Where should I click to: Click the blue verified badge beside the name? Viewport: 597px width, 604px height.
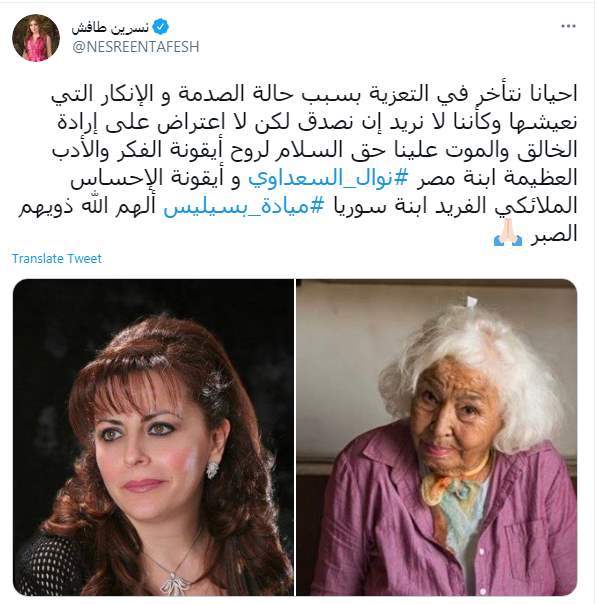click(161, 27)
